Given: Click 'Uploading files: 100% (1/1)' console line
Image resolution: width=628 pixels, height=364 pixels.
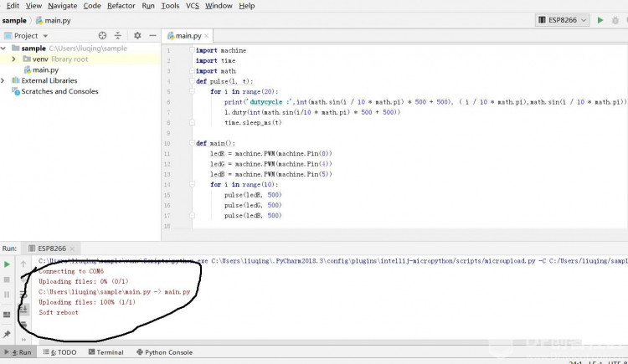Looking at the screenshot, I should click(x=87, y=302).
